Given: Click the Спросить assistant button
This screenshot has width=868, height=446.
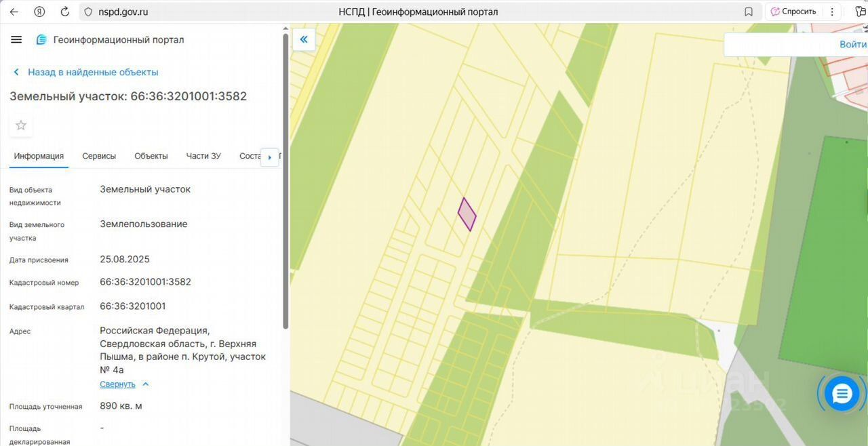Looking at the screenshot, I should point(793,12).
